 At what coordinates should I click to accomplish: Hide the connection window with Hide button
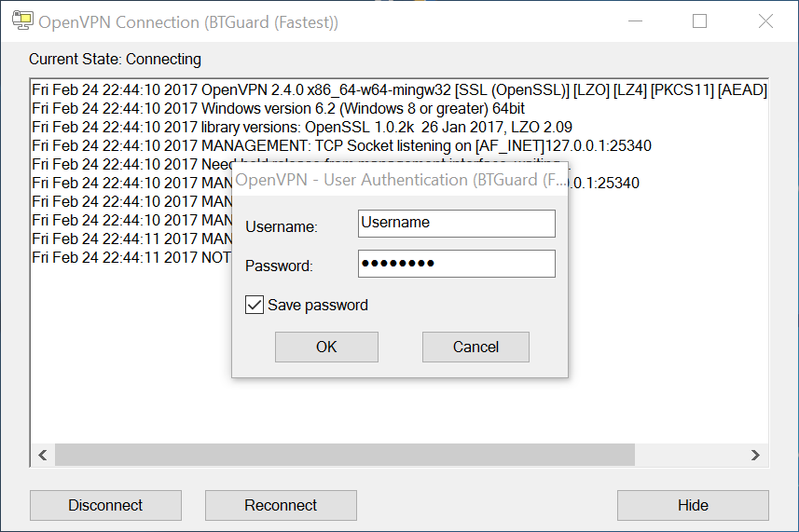point(693,505)
